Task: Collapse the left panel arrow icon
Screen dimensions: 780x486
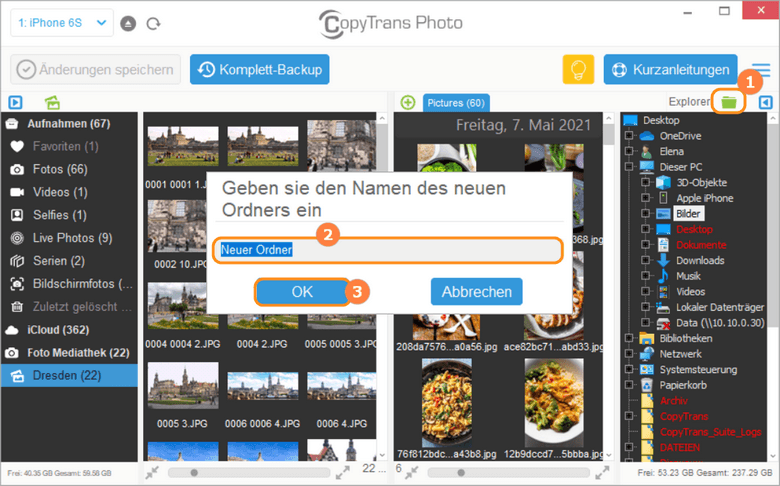Action: 15,102
